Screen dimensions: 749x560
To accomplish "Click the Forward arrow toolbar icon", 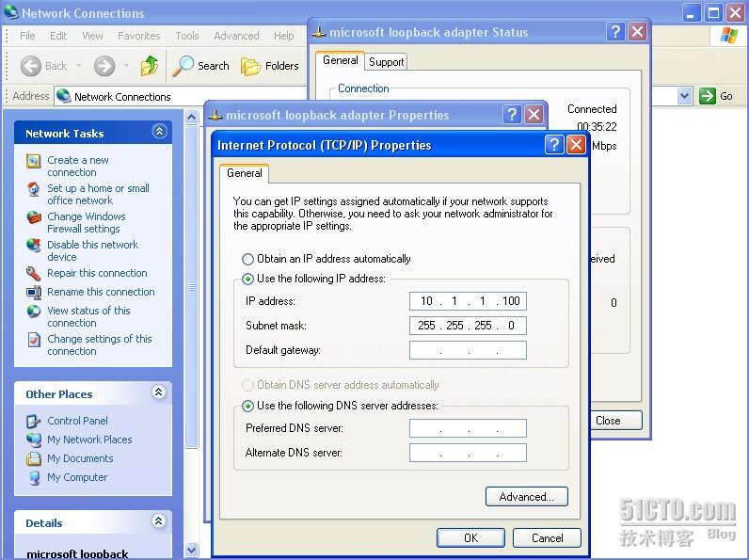I will (104, 66).
